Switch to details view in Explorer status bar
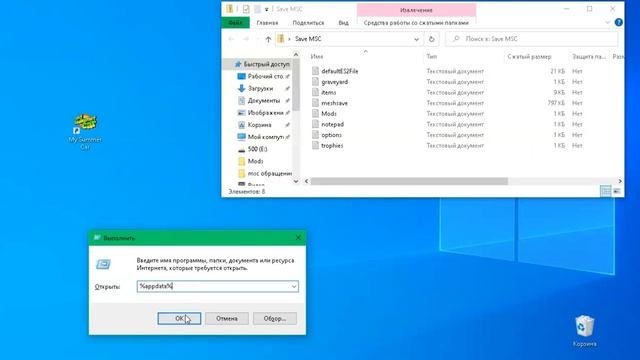Viewport: 640px width, 360px height. click(606, 191)
